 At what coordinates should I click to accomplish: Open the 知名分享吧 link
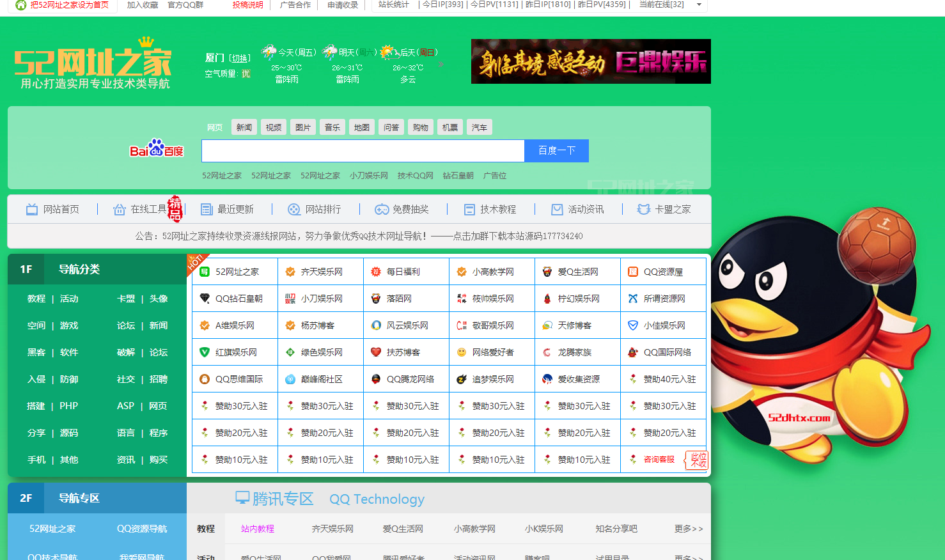[616, 529]
